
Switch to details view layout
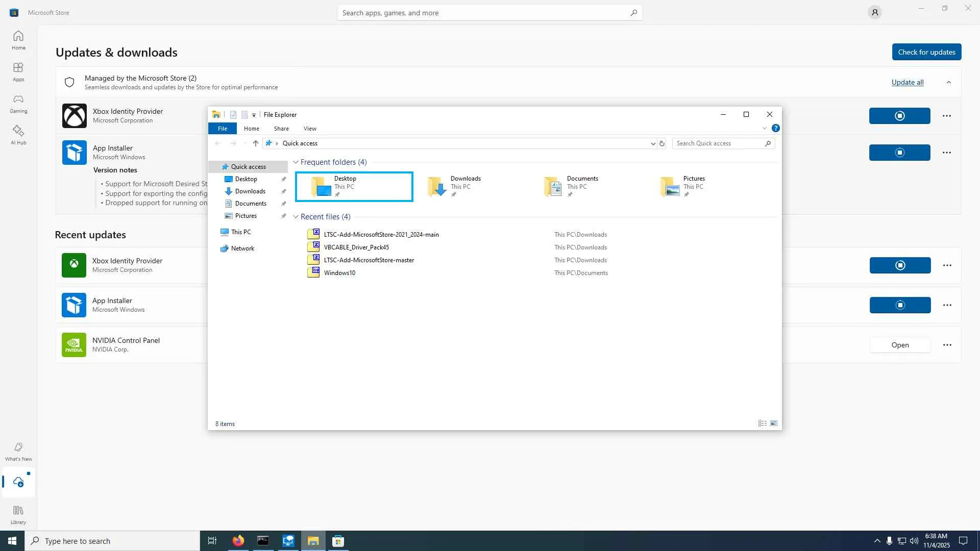point(762,423)
